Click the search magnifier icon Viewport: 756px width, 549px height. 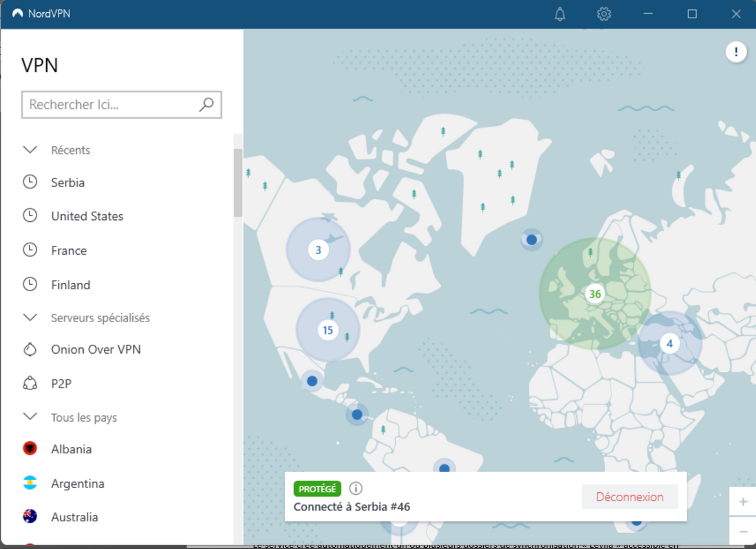(x=207, y=105)
